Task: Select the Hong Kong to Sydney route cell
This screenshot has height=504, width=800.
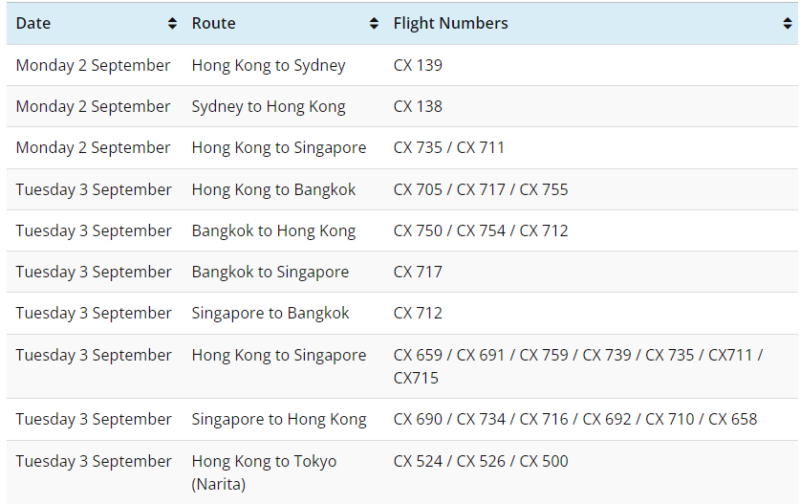Action: click(x=268, y=65)
